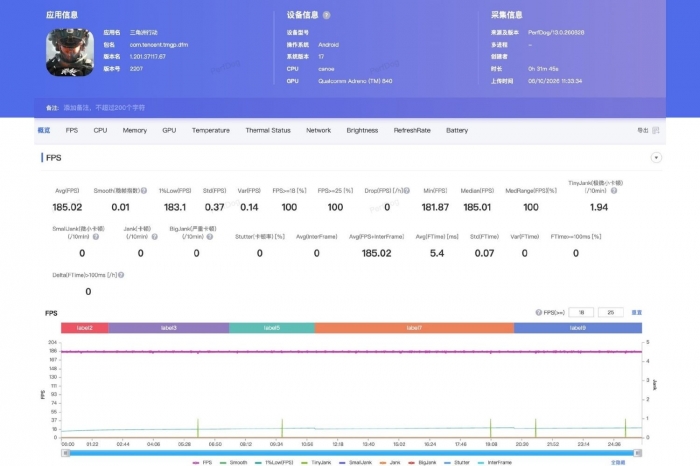
Task: Toggle the 1%Low(FPS) series in legend
Action: (x=274, y=462)
